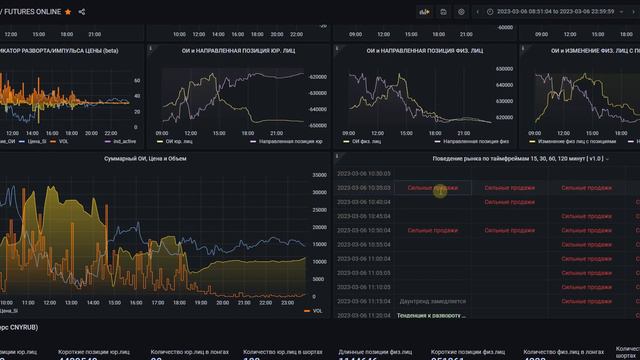The image size is (640, 360).
Task: Open the ЮР. ЛИЦ position panel title menu
Action: pos(238,51)
